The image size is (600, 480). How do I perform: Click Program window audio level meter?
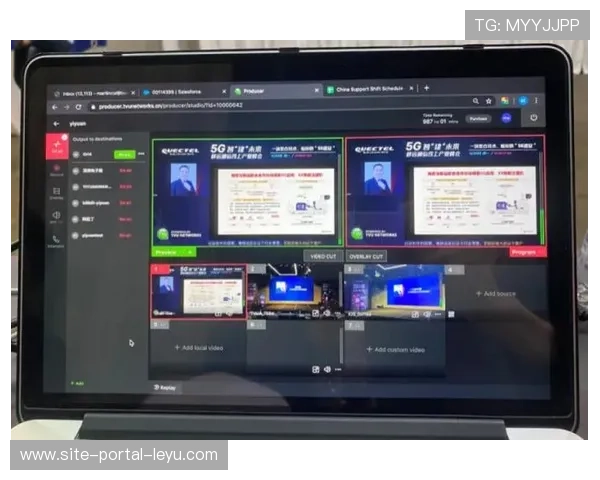coord(541,198)
